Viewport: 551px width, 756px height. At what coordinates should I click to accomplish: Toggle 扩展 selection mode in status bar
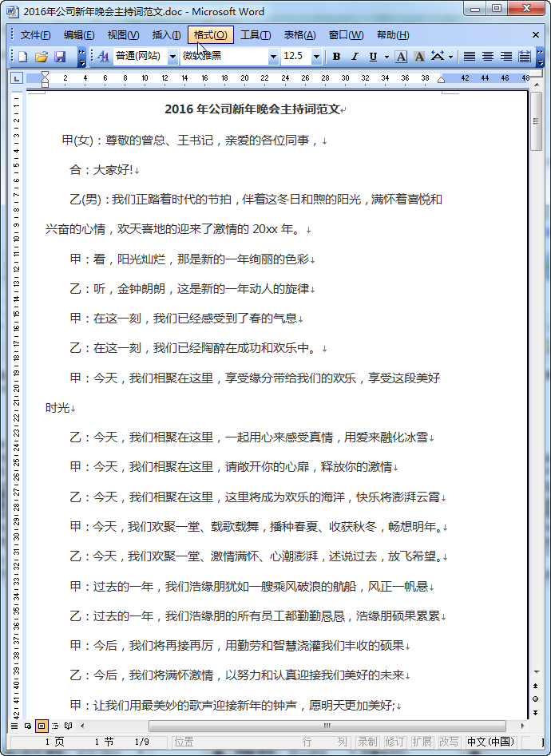tap(422, 742)
